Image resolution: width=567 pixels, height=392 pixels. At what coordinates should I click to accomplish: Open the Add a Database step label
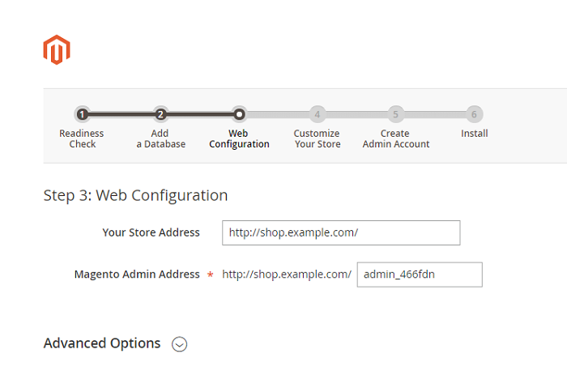tap(160, 138)
